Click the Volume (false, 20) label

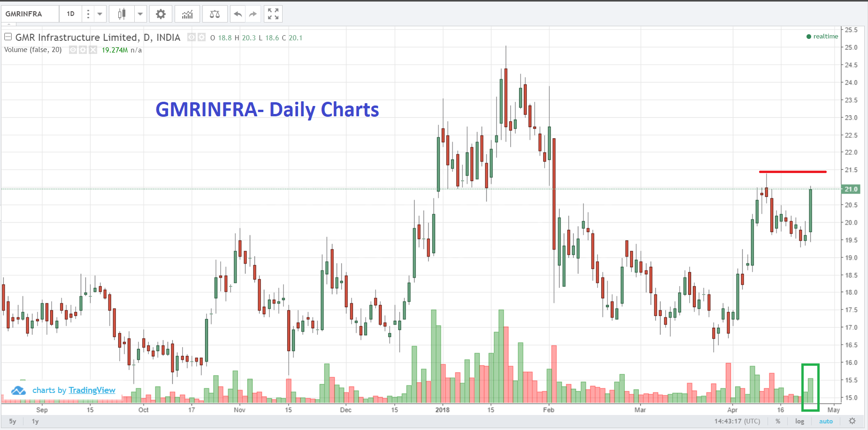tap(33, 50)
